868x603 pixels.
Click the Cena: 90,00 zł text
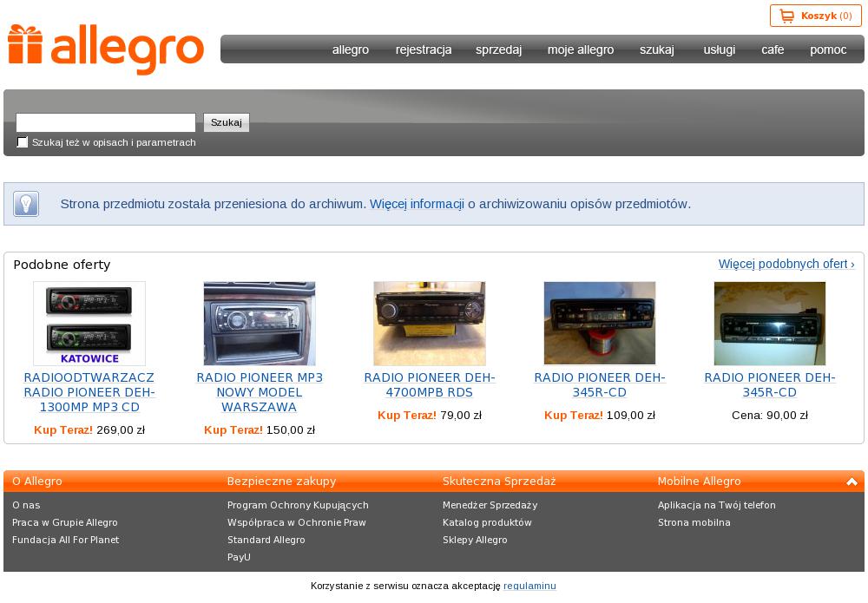pos(770,416)
